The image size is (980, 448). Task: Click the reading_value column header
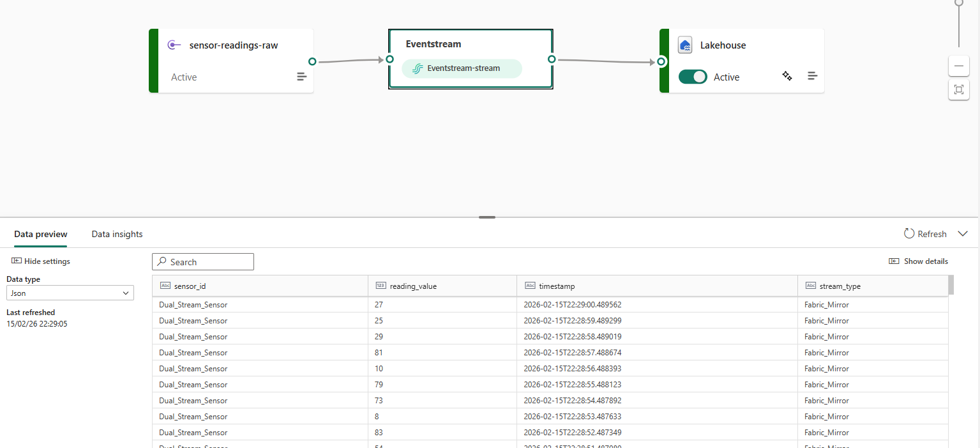[x=442, y=286]
